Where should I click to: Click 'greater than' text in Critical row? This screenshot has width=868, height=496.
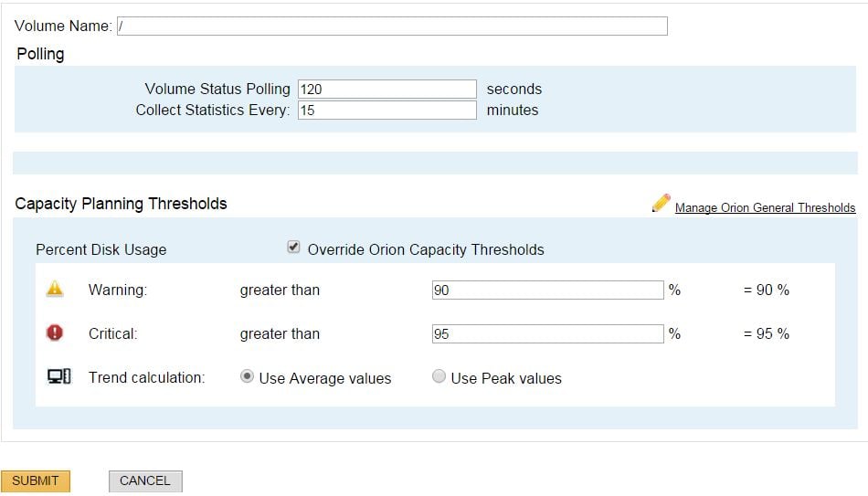tap(281, 333)
